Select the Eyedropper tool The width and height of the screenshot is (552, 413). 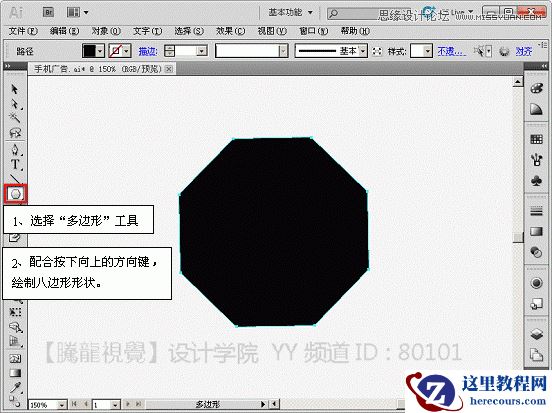15,387
